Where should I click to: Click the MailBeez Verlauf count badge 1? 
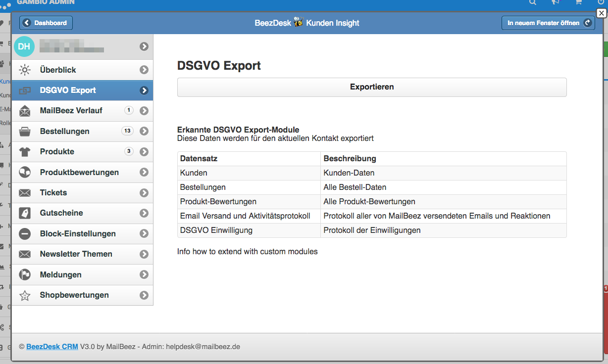pyautogui.click(x=129, y=110)
